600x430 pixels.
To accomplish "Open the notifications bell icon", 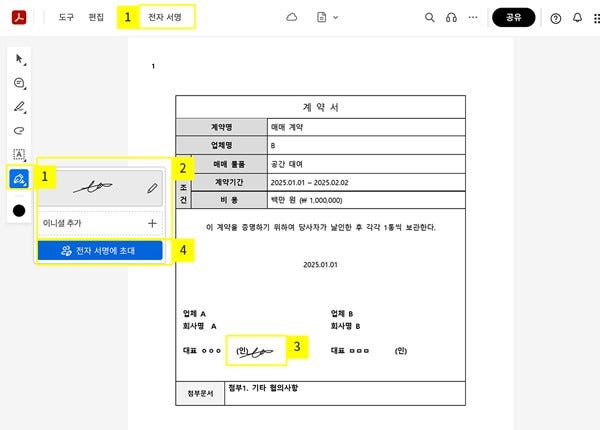I will [x=577, y=18].
